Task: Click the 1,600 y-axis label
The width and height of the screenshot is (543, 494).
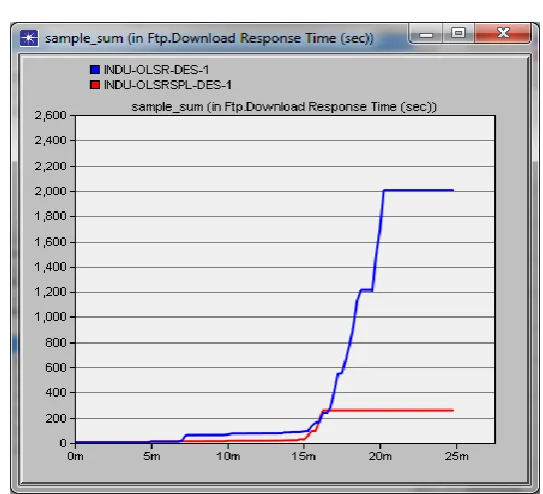Action: pyautogui.click(x=50, y=242)
